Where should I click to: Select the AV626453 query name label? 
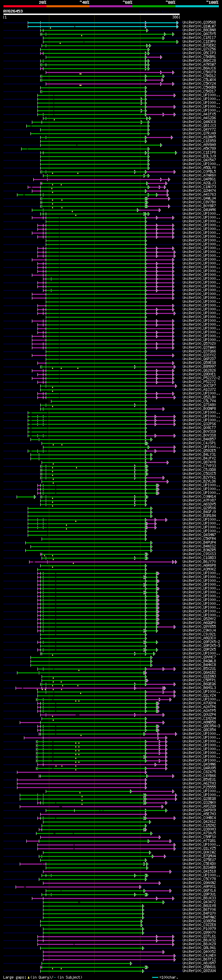tap(13, 11)
